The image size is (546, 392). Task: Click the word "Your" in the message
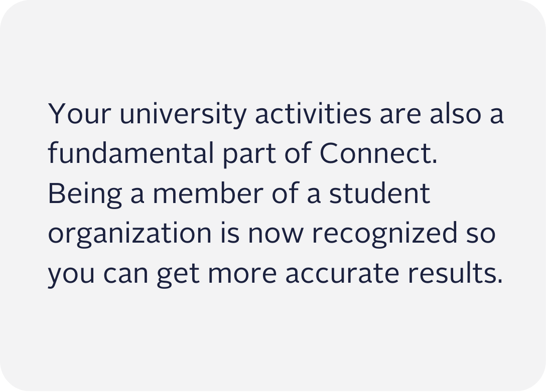point(79,114)
